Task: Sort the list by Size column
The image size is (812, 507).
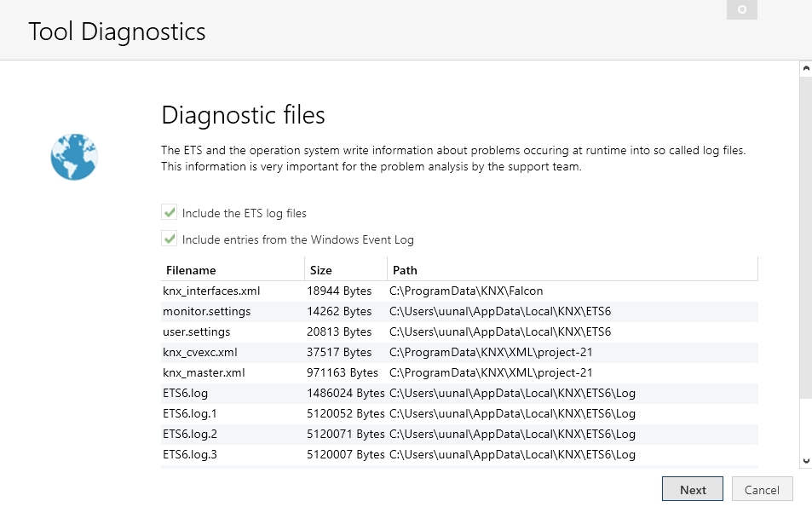Action: [346, 270]
